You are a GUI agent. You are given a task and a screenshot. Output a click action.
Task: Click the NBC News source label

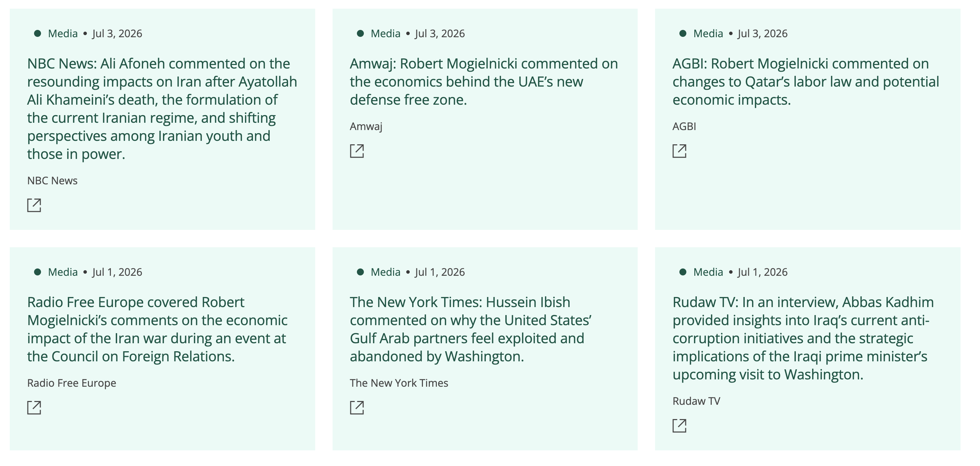tap(52, 180)
